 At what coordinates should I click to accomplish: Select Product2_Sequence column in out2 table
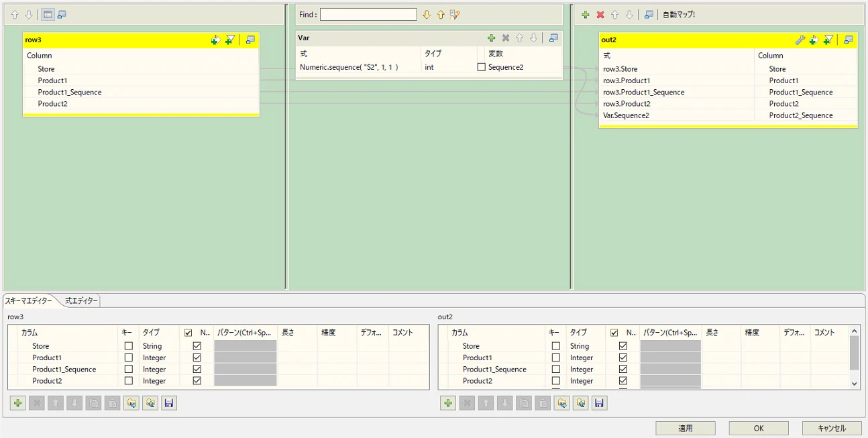click(x=801, y=115)
